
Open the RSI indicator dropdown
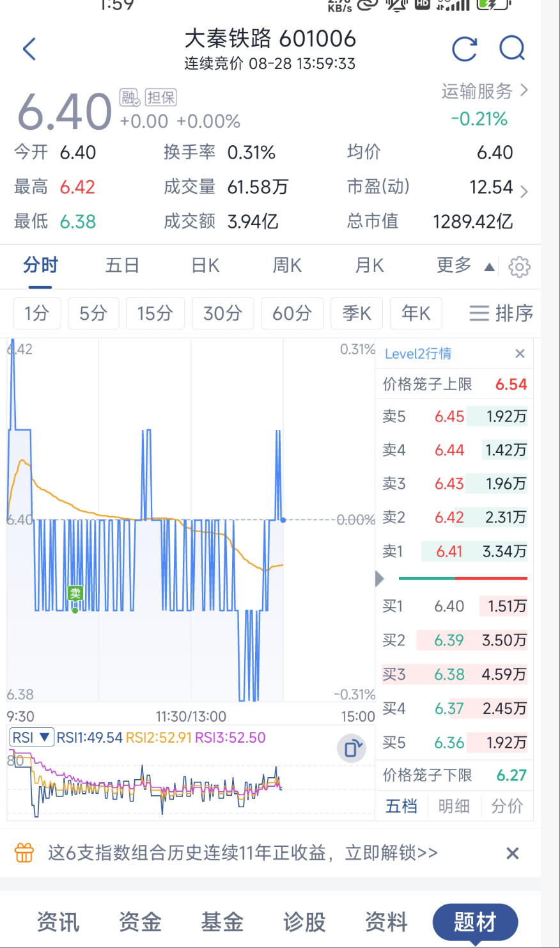(x=31, y=738)
